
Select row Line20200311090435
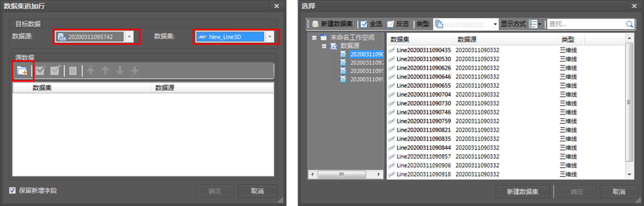423,50
